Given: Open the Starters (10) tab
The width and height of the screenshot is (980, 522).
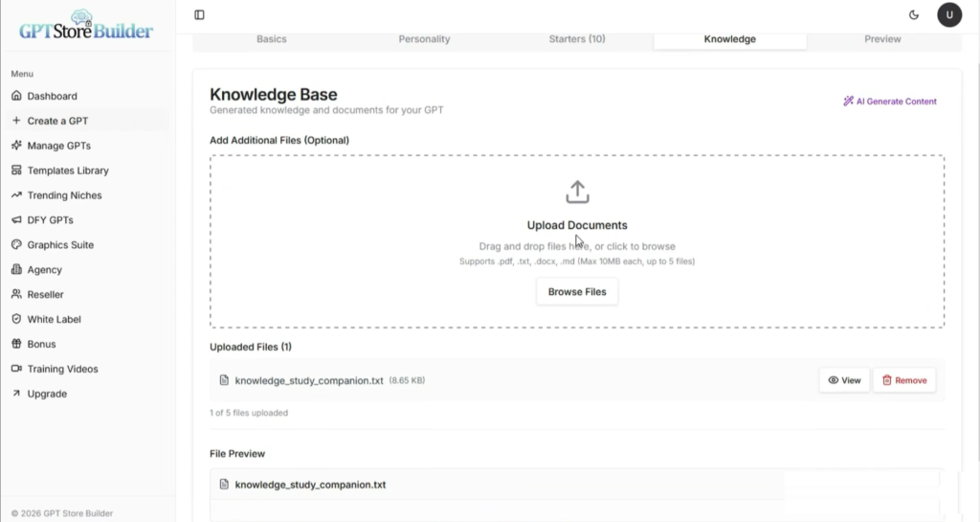Looking at the screenshot, I should (x=576, y=39).
